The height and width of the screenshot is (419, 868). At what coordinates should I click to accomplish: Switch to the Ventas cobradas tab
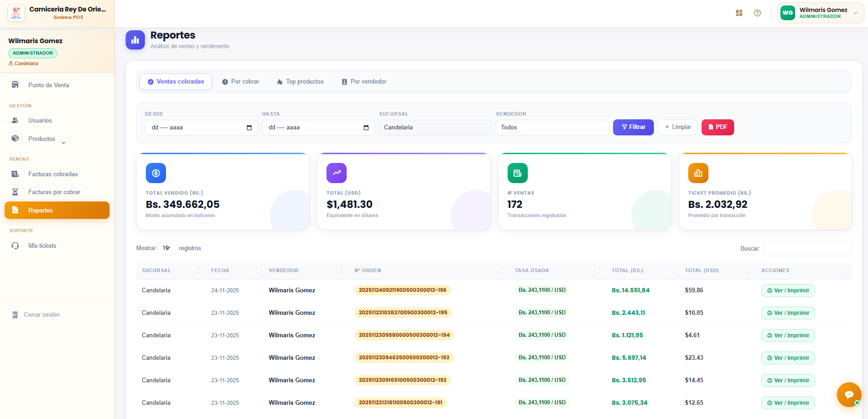[x=176, y=82]
